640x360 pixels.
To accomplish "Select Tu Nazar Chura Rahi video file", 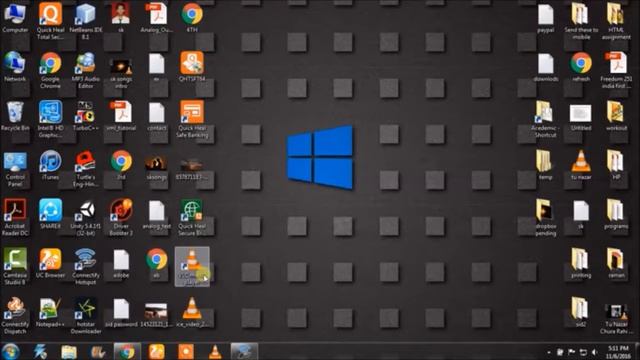I will coord(616,319).
